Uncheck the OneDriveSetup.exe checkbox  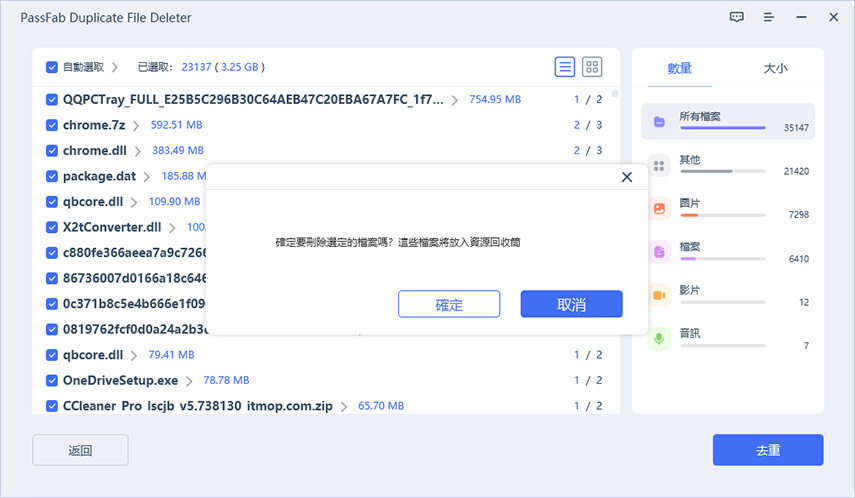52,380
